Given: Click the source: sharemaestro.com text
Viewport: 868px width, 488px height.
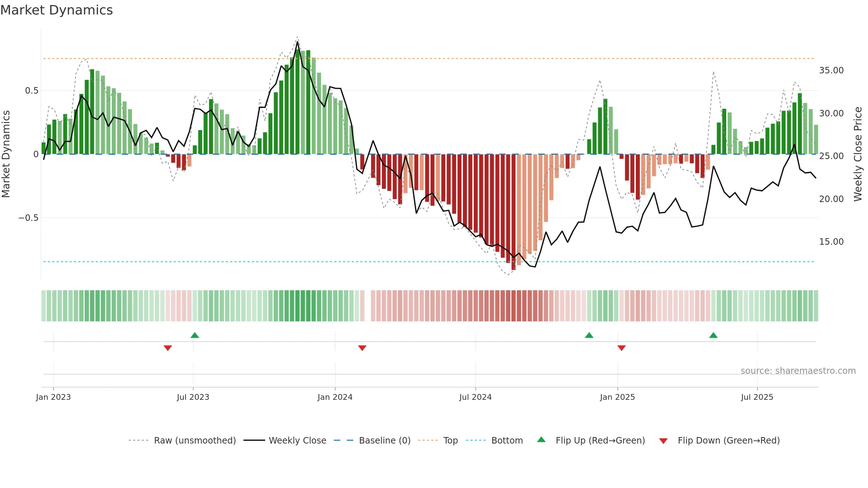Looking at the screenshot, I should (798, 371).
